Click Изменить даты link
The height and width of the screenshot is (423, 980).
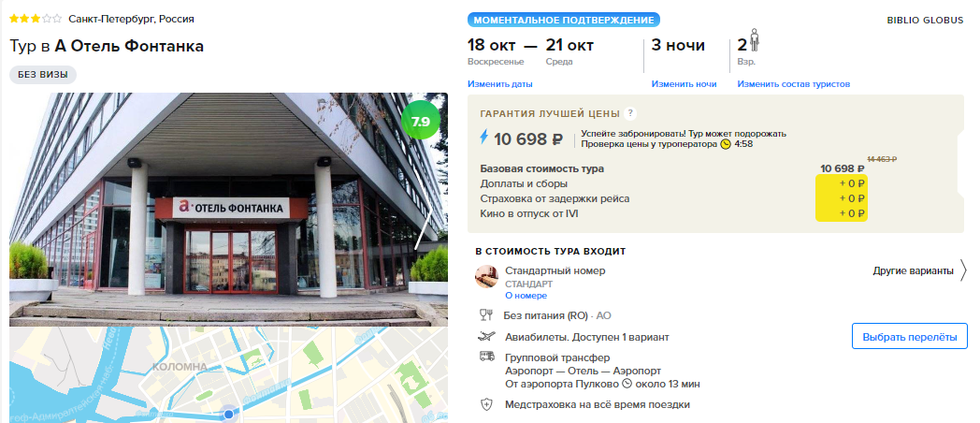pyautogui.click(x=500, y=84)
